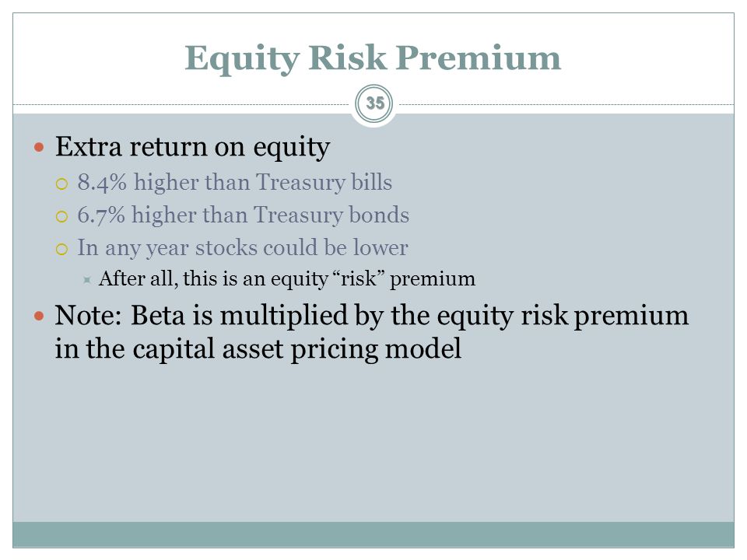The width and height of the screenshot is (747, 560).
Task: Click the circle bullet beside 6.7% line
Action: coord(62,217)
